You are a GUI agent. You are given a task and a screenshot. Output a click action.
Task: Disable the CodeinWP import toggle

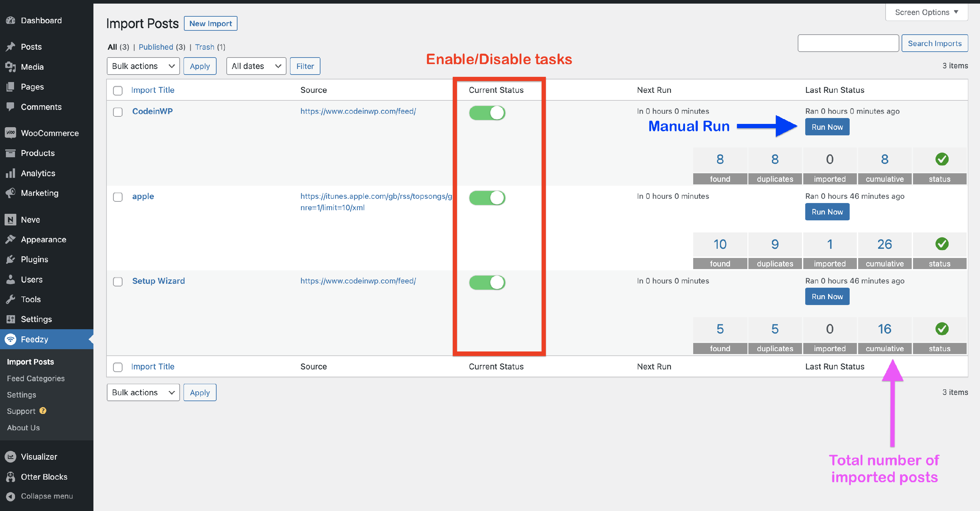pyautogui.click(x=487, y=113)
